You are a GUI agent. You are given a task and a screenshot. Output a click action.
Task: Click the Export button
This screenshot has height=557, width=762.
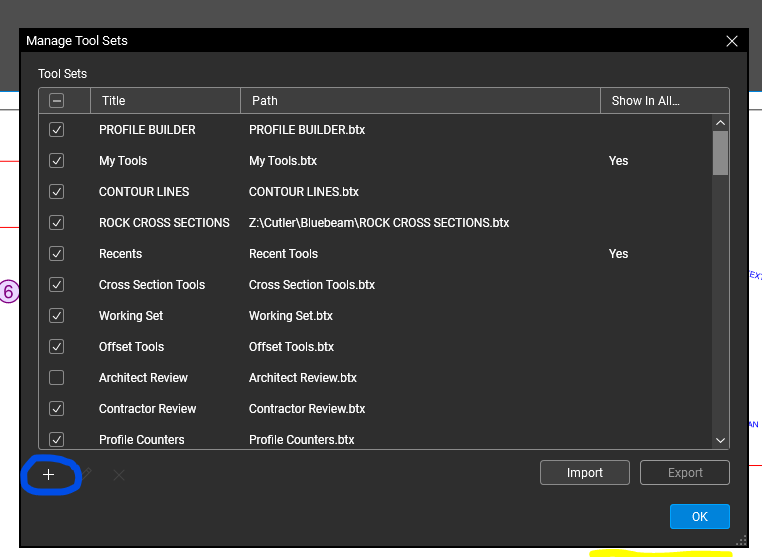pyautogui.click(x=685, y=472)
